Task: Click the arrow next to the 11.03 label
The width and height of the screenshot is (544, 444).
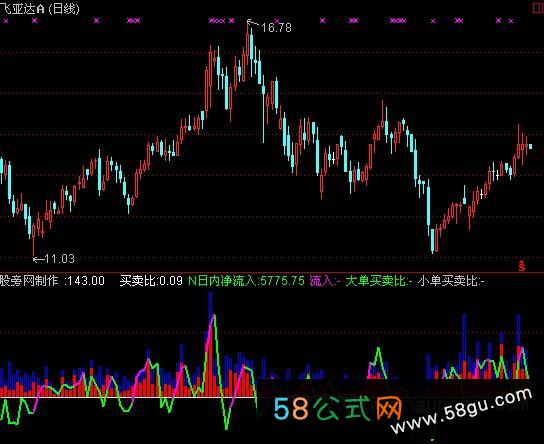Action: coord(38,259)
